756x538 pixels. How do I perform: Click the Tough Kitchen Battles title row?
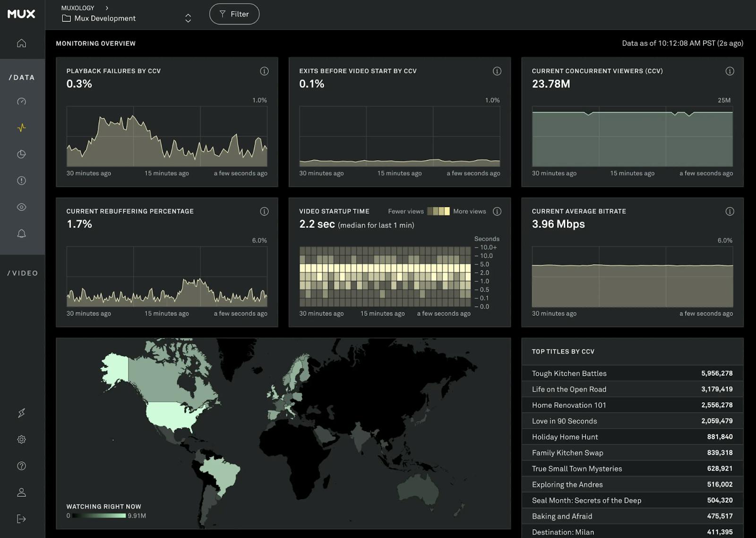click(632, 373)
